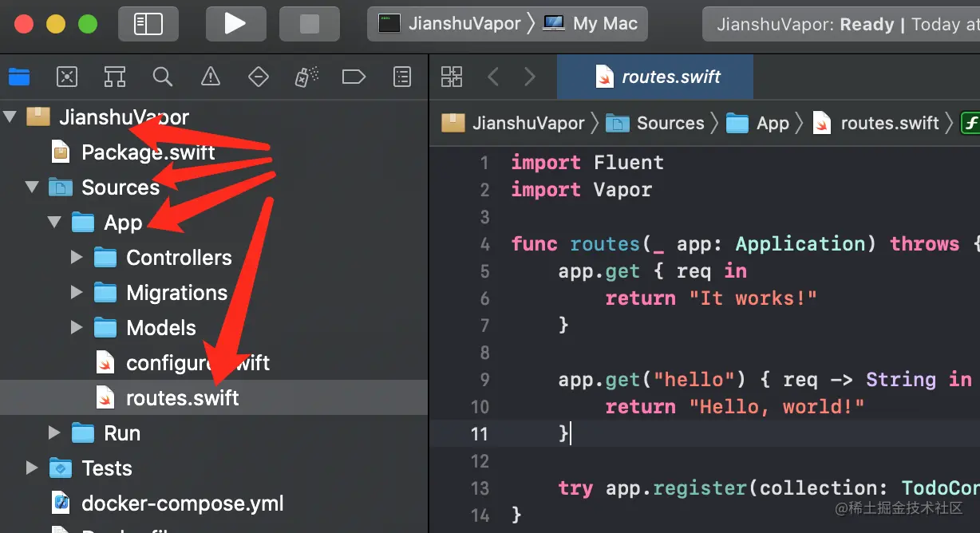Open the Symbol navigator
Viewport: 980px width, 533px height.
[115, 77]
